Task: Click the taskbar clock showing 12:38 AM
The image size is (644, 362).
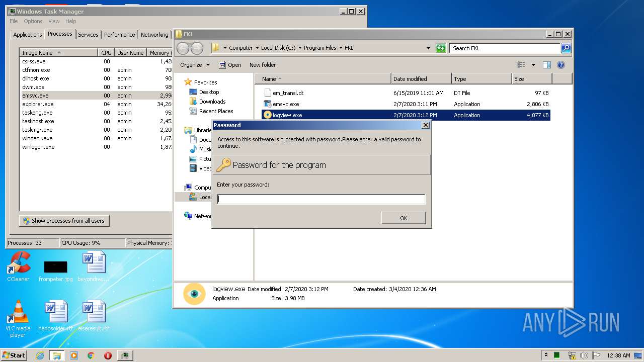Action: [x=618, y=355]
